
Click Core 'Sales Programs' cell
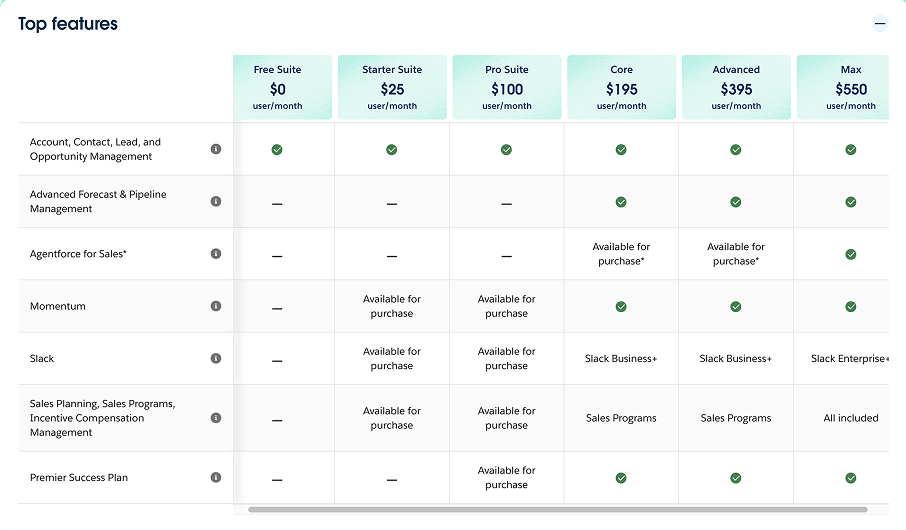pos(621,418)
